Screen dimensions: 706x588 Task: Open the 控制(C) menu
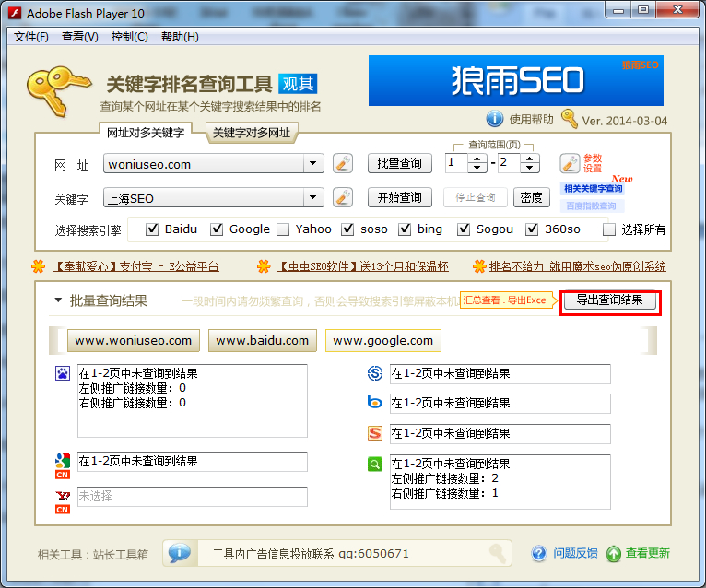[130, 37]
